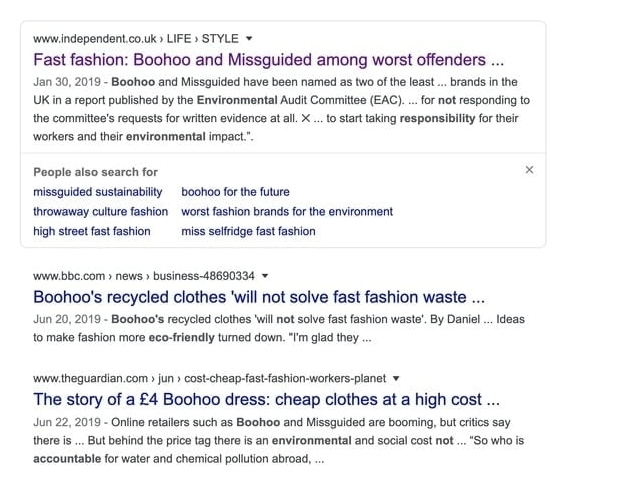Open the Guardian result's dropdown arrow
Image resolution: width=626 pixels, height=502 pixels.
(x=397, y=379)
